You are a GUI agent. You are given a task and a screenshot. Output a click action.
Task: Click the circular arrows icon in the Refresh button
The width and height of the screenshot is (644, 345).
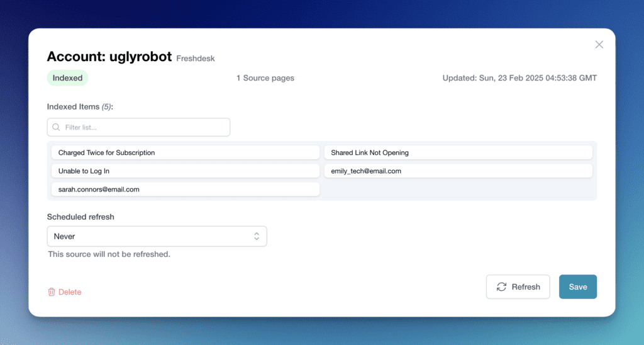501,287
